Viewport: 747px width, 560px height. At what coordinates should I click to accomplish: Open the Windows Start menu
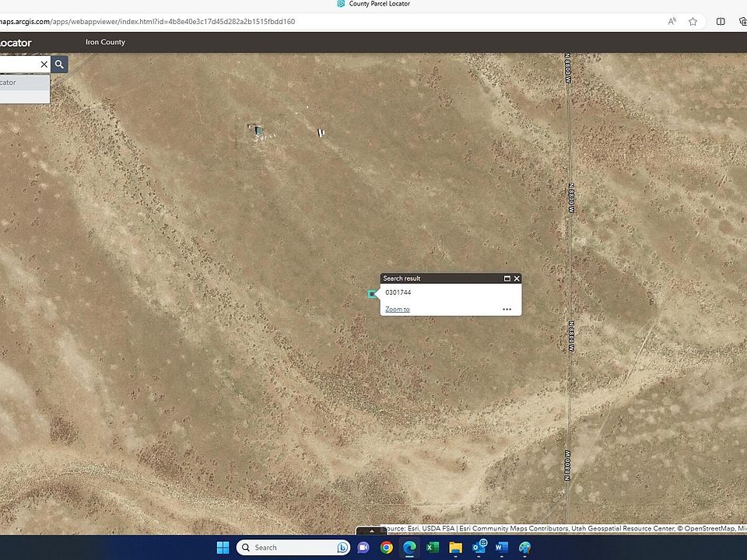click(223, 548)
